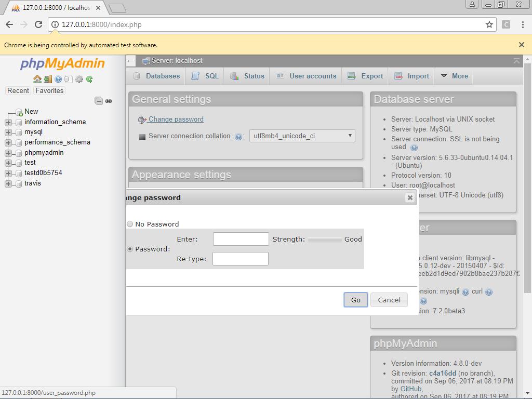Dismiss the automated test software infobar
532x399 pixels.
point(522,45)
